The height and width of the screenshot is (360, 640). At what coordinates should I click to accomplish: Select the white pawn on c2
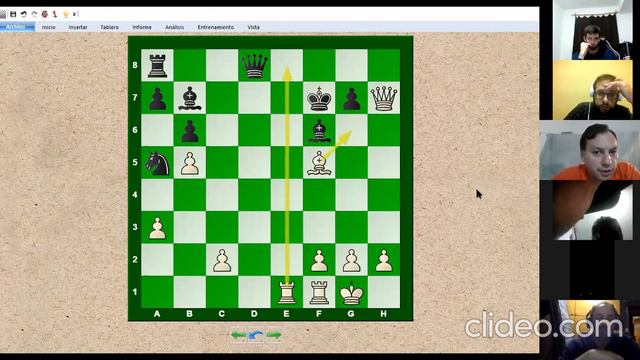click(222, 260)
